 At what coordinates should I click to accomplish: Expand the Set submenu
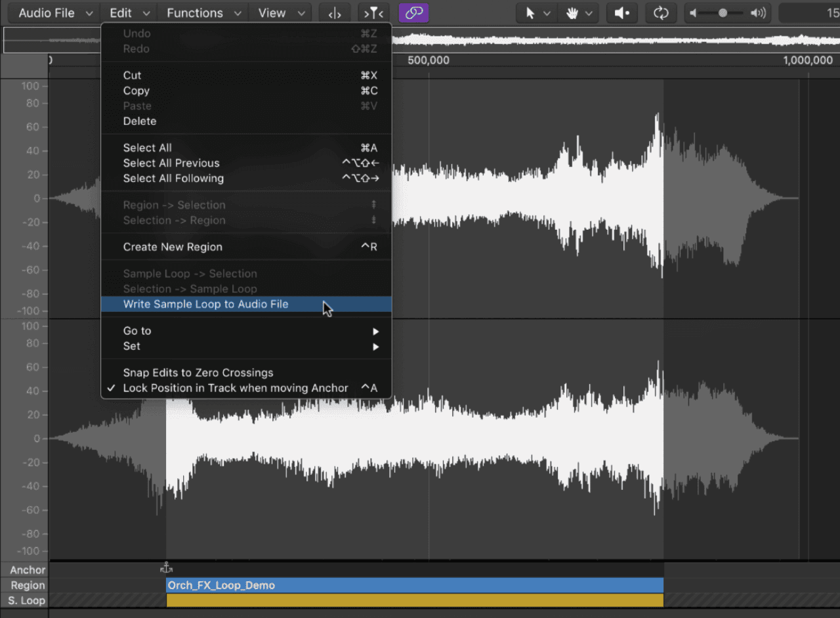246,346
